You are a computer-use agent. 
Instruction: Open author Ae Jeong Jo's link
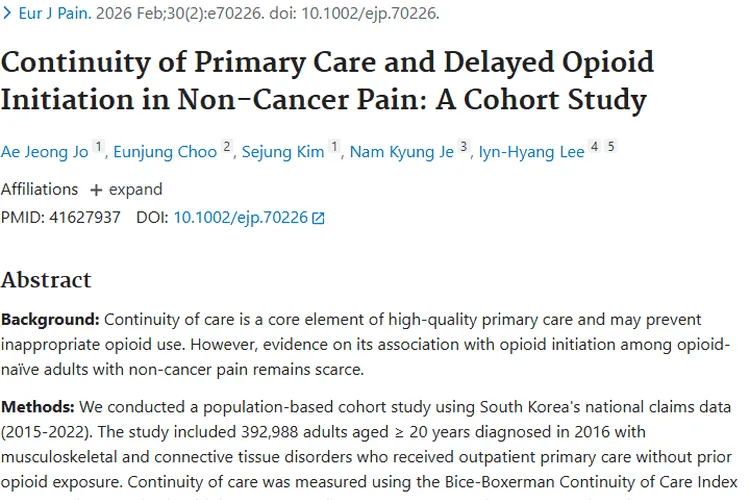(45, 151)
